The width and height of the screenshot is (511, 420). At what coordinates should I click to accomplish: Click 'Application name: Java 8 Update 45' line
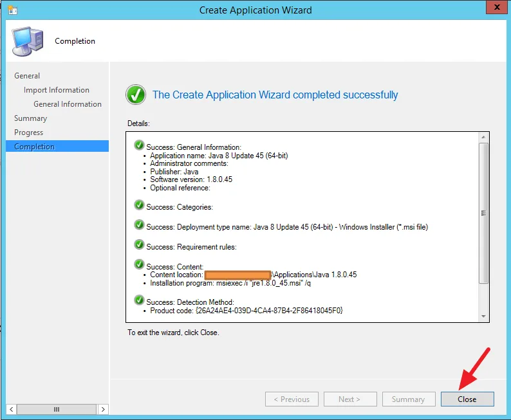coord(219,156)
